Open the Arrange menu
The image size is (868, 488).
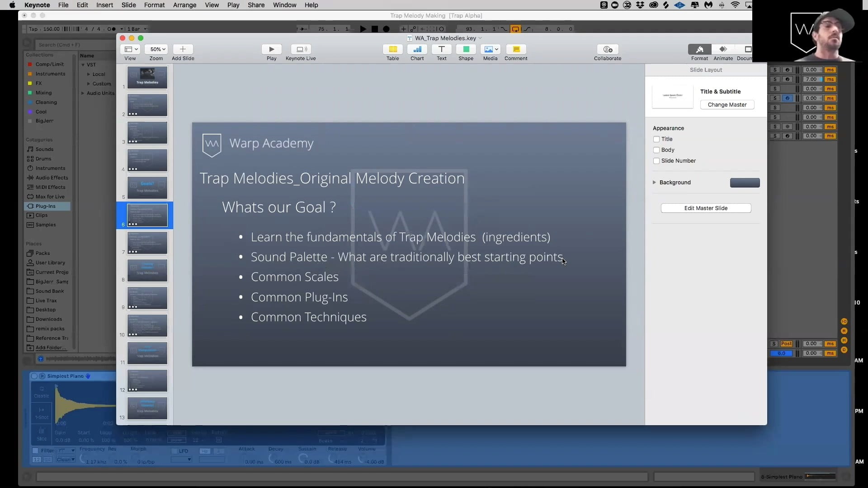tap(184, 5)
